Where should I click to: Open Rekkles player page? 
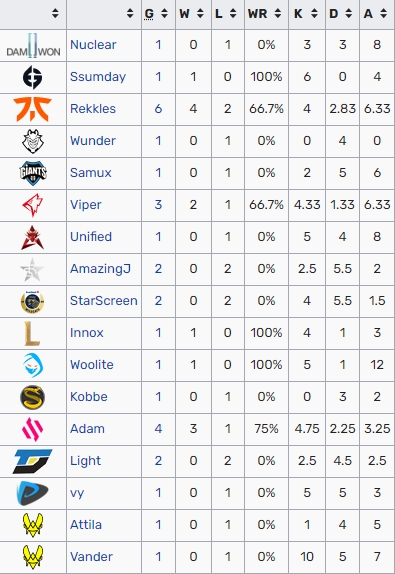(x=93, y=109)
